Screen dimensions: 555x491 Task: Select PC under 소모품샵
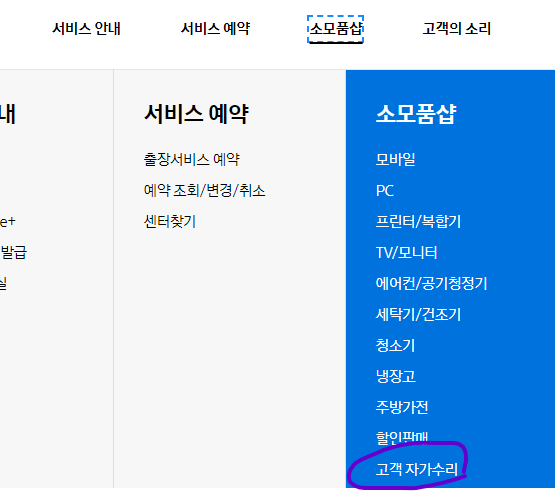(x=385, y=191)
